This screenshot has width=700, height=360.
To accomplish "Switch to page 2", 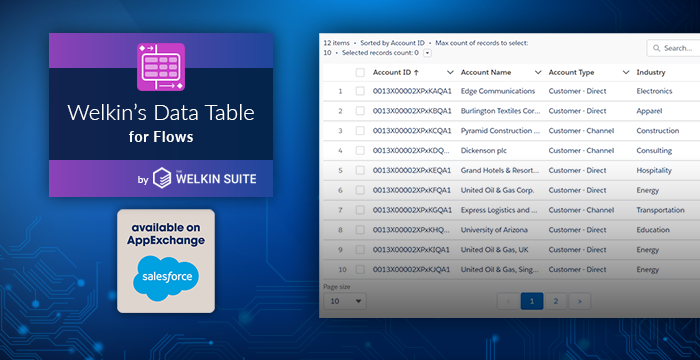I will tap(556, 301).
